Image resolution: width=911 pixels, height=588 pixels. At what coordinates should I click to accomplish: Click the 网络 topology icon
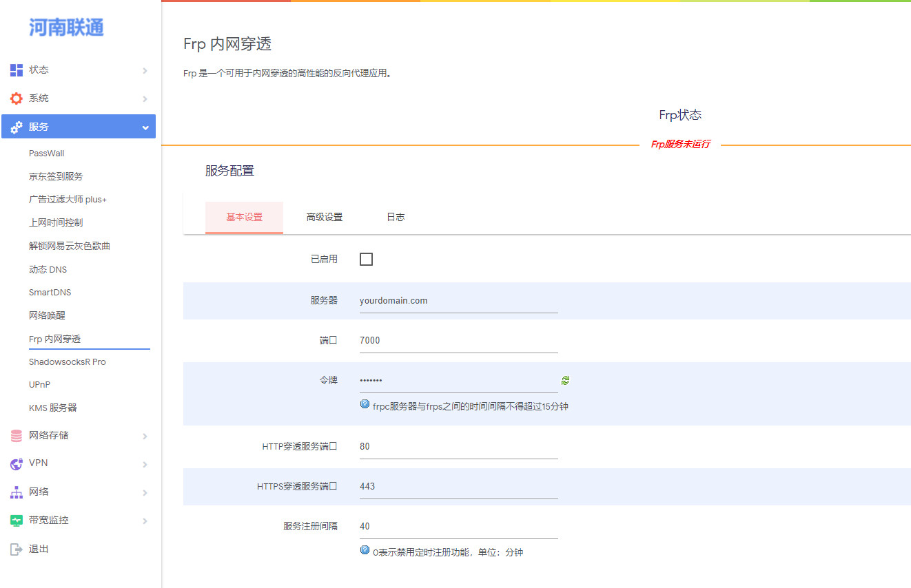point(17,492)
